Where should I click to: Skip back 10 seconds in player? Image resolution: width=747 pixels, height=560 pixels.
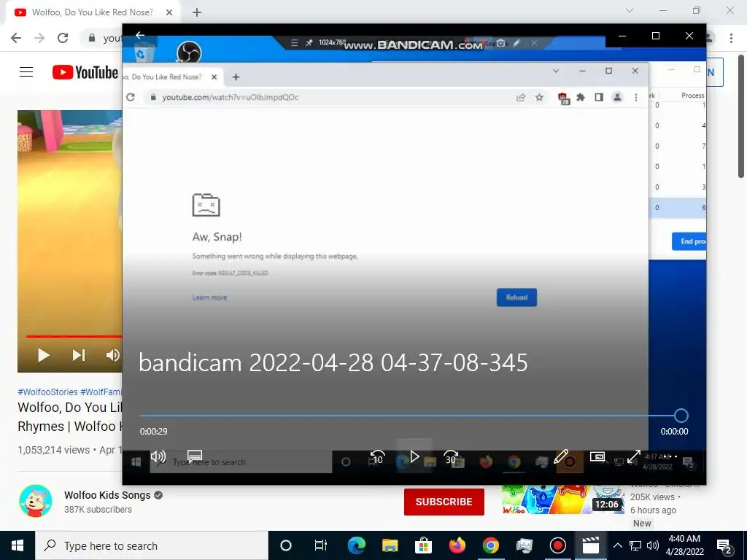click(377, 457)
